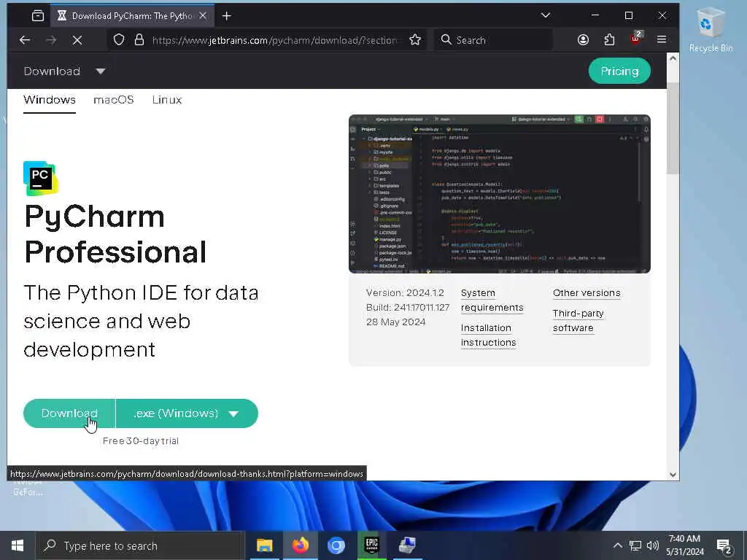Open volume control tray icon
The image size is (747, 560).
pyautogui.click(x=653, y=545)
